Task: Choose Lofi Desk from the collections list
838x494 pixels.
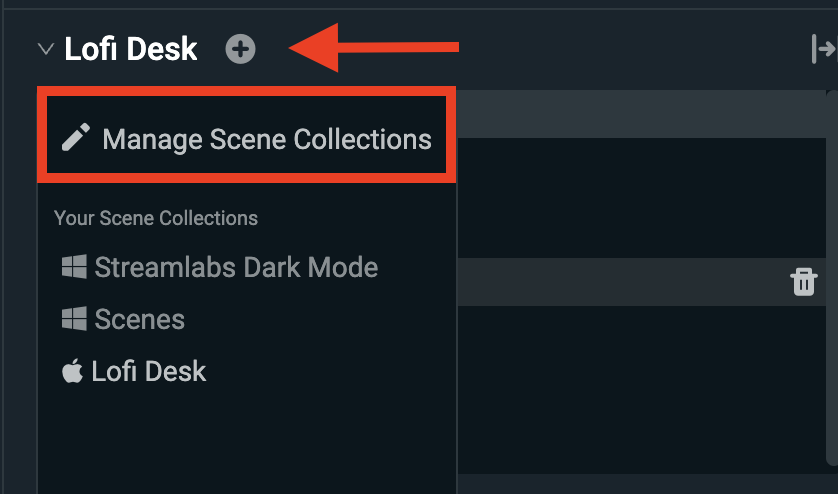Action: 148,372
